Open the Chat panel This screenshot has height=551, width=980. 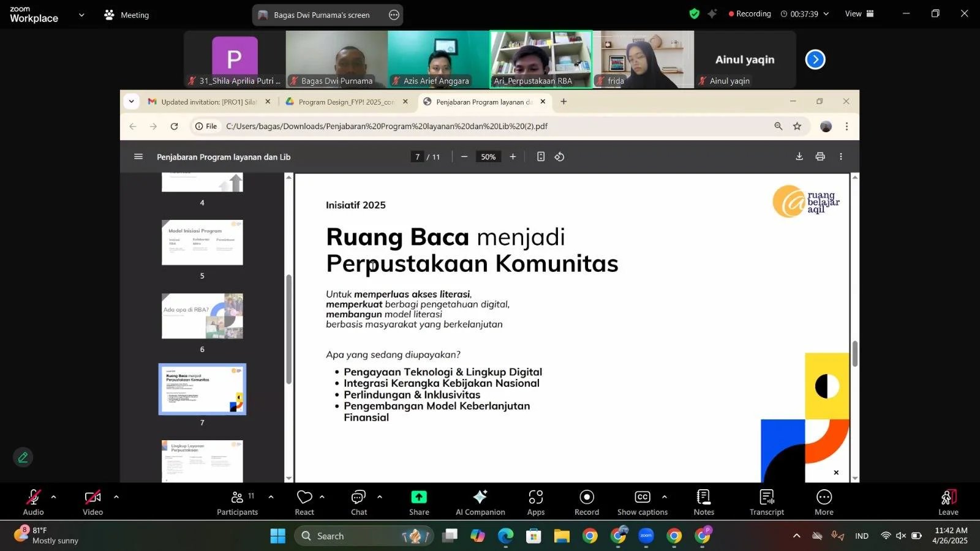click(359, 502)
